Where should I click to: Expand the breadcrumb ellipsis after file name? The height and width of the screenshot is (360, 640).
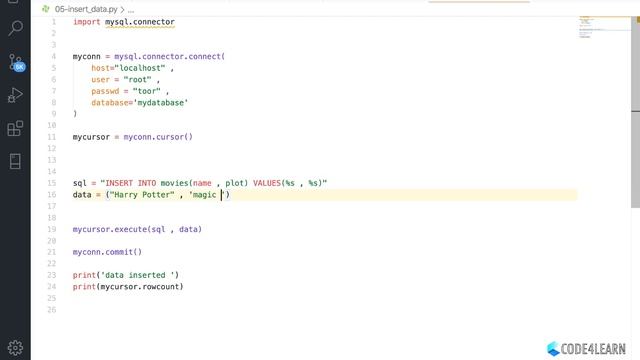[131, 9]
